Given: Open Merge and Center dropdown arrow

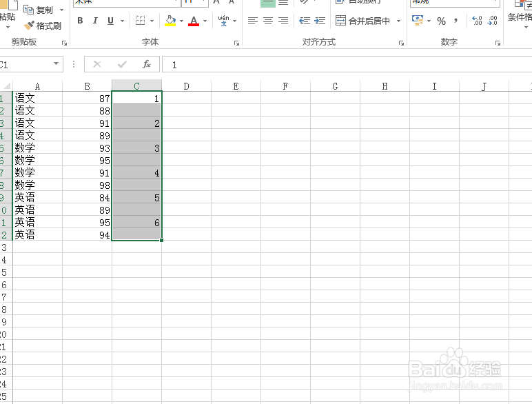Looking at the screenshot, I should tap(399, 21).
